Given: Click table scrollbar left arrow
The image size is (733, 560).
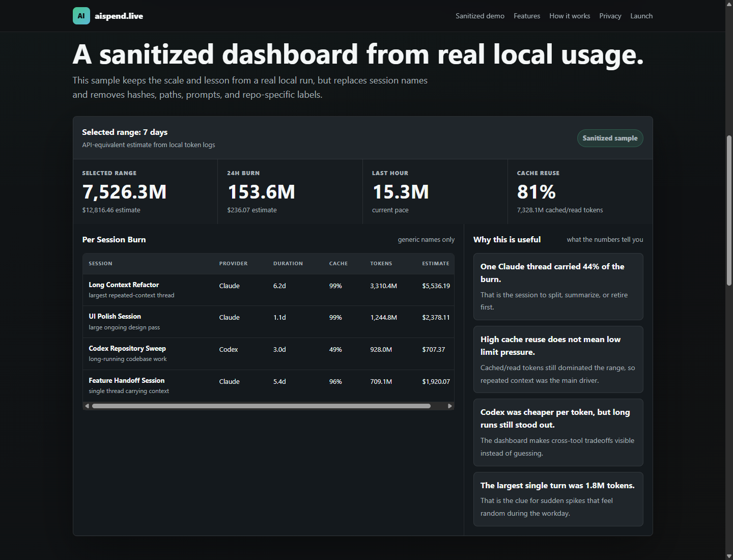Looking at the screenshot, I should click(87, 406).
